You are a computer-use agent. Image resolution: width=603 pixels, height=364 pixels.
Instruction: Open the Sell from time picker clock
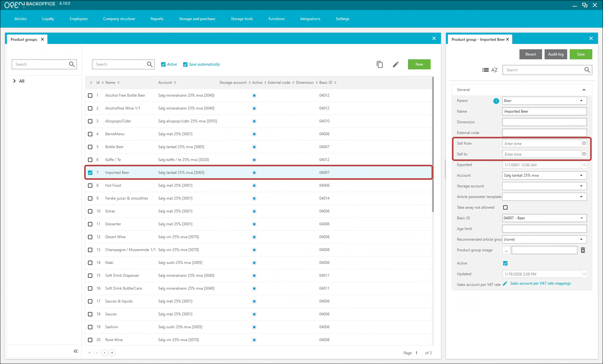pos(584,143)
